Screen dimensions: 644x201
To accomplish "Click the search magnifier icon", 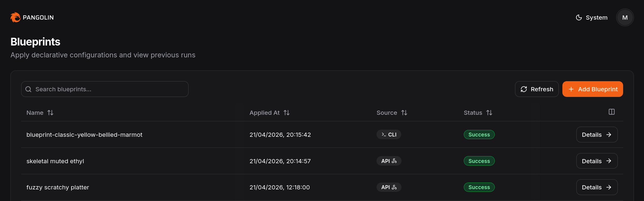I will (28, 89).
